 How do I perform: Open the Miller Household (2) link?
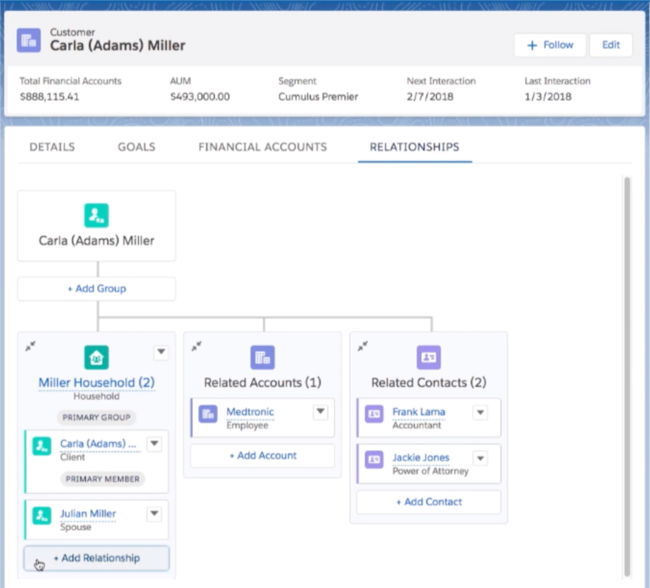point(96,383)
